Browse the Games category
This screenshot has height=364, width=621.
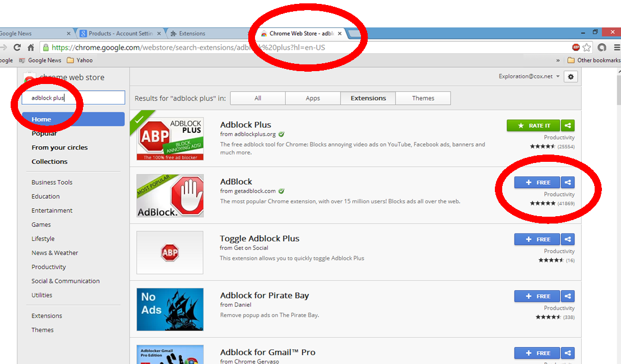(x=41, y=225)
